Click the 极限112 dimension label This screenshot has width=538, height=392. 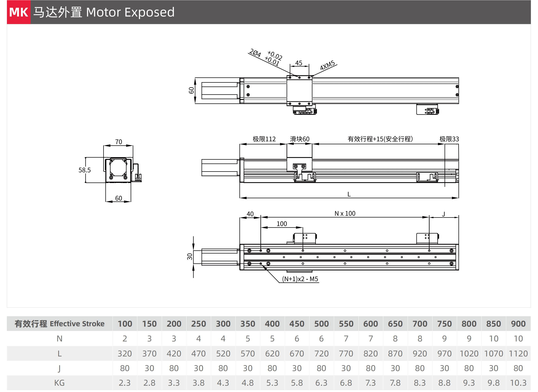[x=264, y=139]
